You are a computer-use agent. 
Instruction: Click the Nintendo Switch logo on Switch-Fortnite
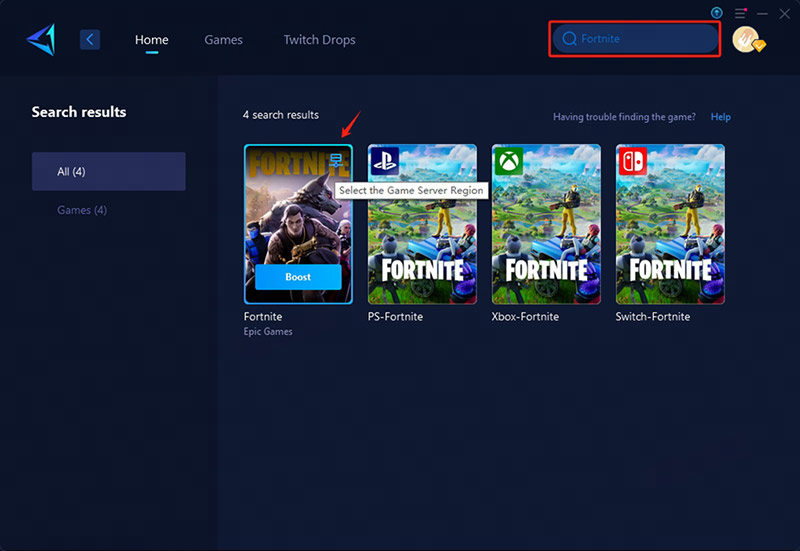(632, 161)
